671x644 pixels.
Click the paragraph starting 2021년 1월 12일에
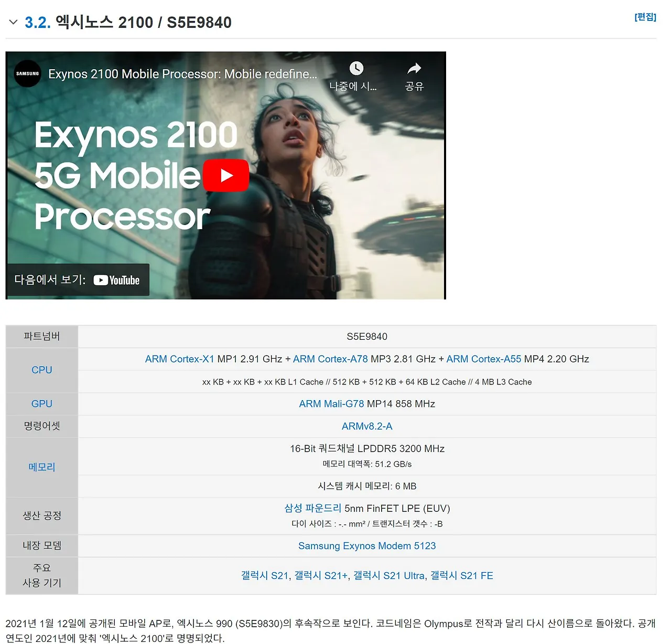[x=330, y=631]
